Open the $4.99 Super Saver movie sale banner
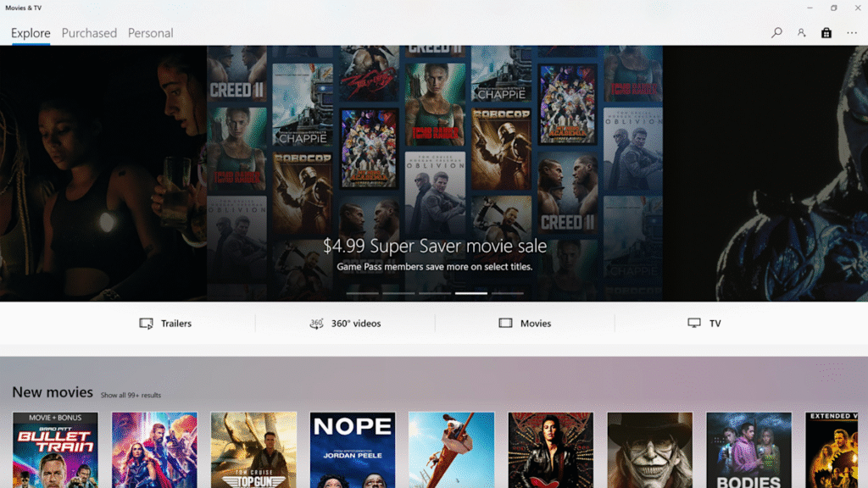 tap(434, 247)
